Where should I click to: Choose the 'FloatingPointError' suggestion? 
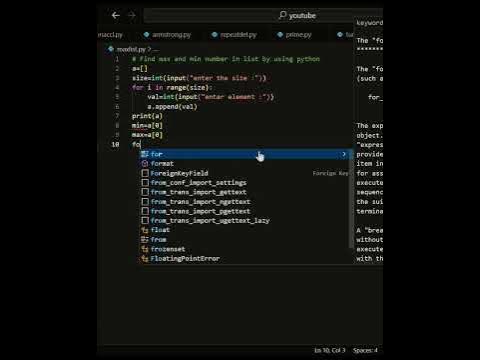click(245, 259)
